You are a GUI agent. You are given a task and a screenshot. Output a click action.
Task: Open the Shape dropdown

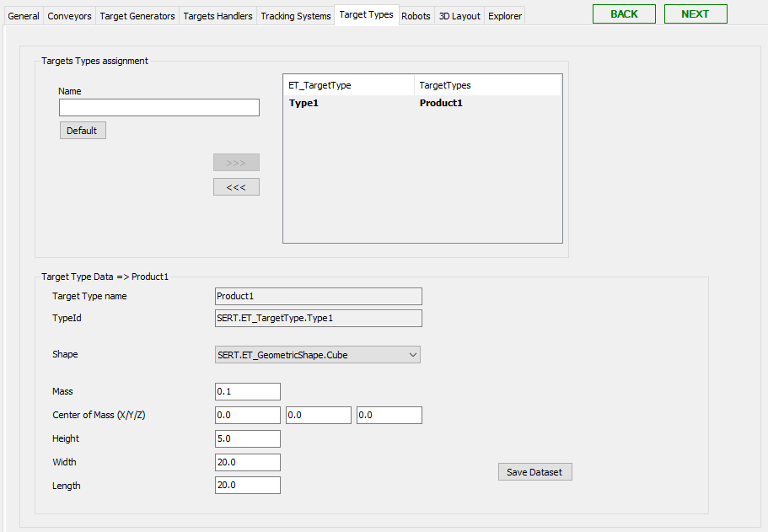point(317,354)
